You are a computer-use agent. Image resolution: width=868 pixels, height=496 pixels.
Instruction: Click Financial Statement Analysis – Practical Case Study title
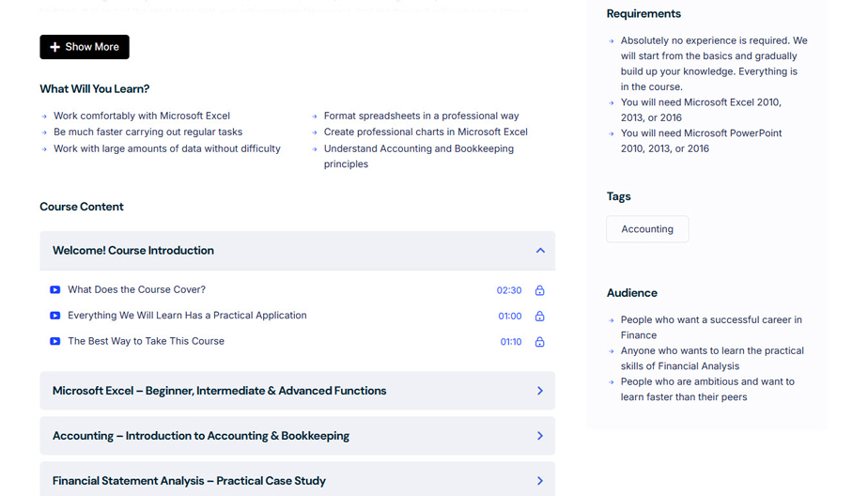[x=189, y=481]
